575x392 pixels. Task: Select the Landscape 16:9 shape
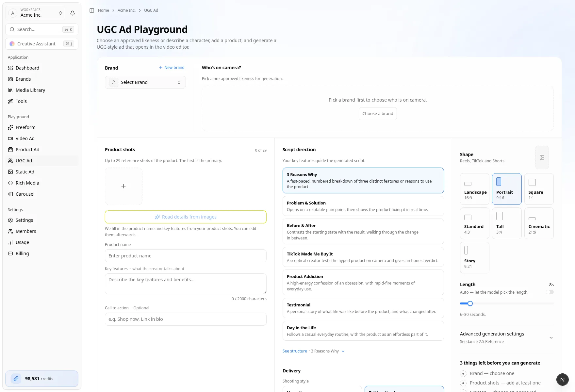click(475, 189)
